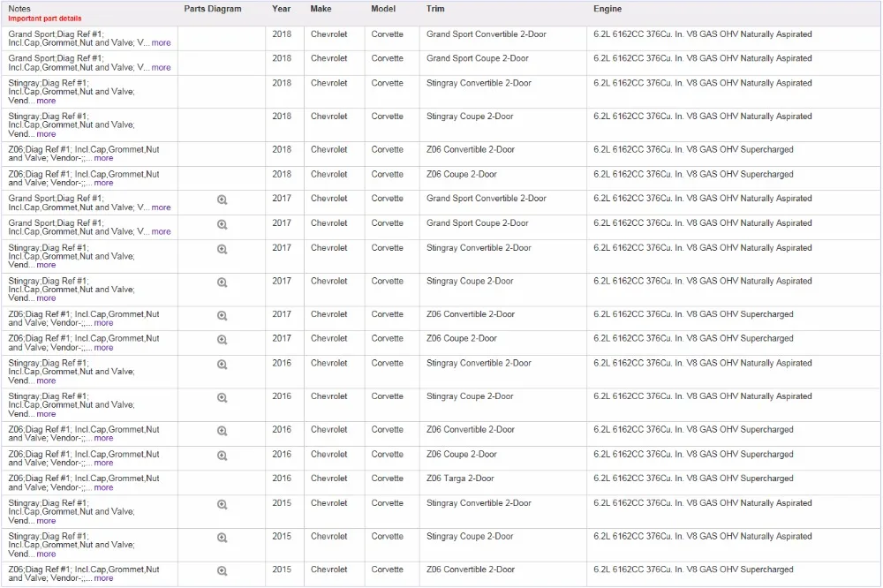
Task: View parts diagram for 2015 Z06 Convertible
Action: click(x=223, y=572)
